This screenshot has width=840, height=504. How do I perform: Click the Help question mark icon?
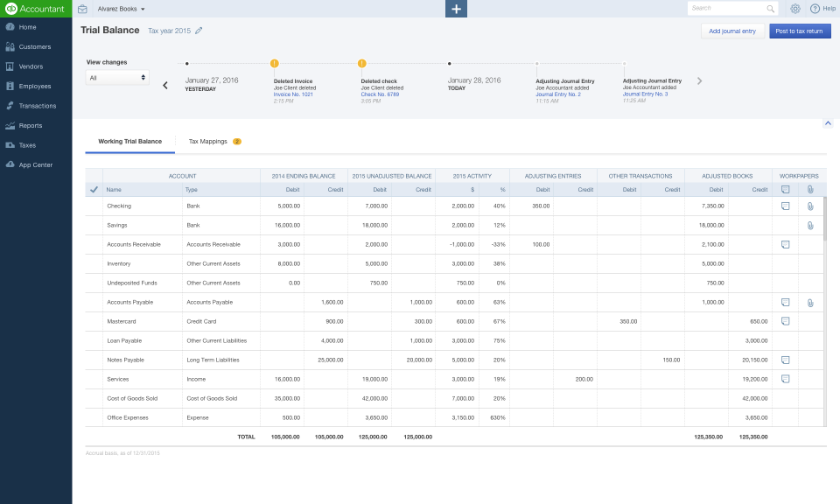coord(815,9)
